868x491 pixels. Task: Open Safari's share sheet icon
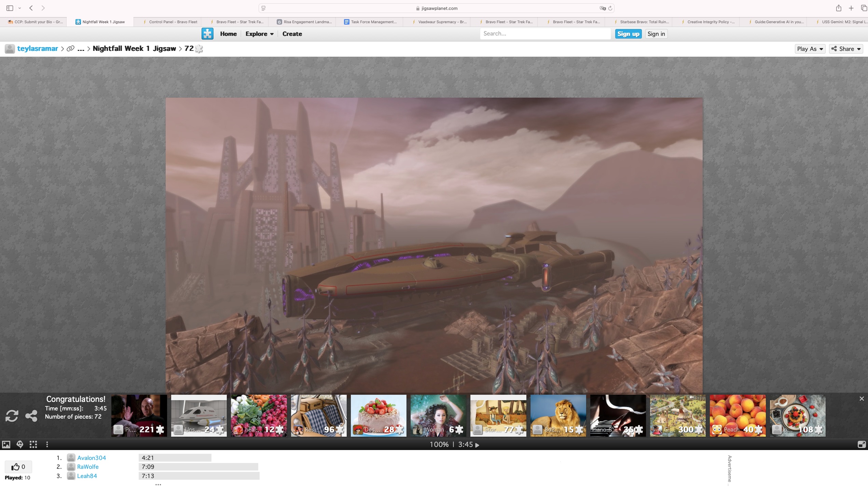(839, 8)
